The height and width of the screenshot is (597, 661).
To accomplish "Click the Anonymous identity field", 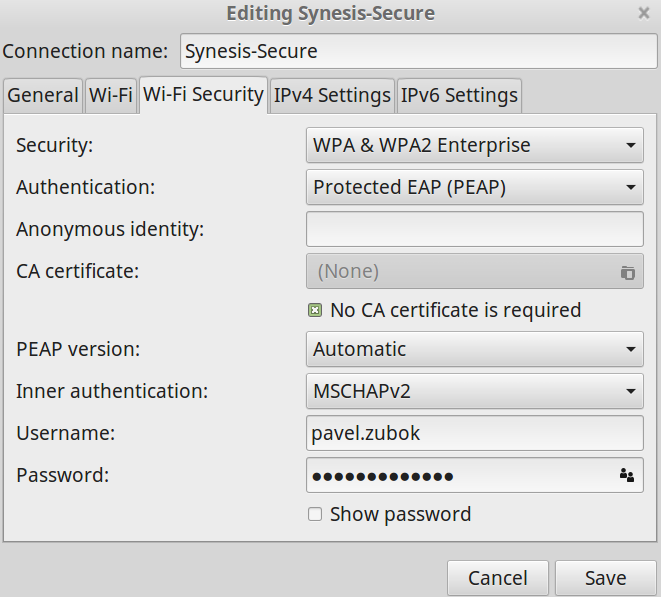I will (475, 229).
